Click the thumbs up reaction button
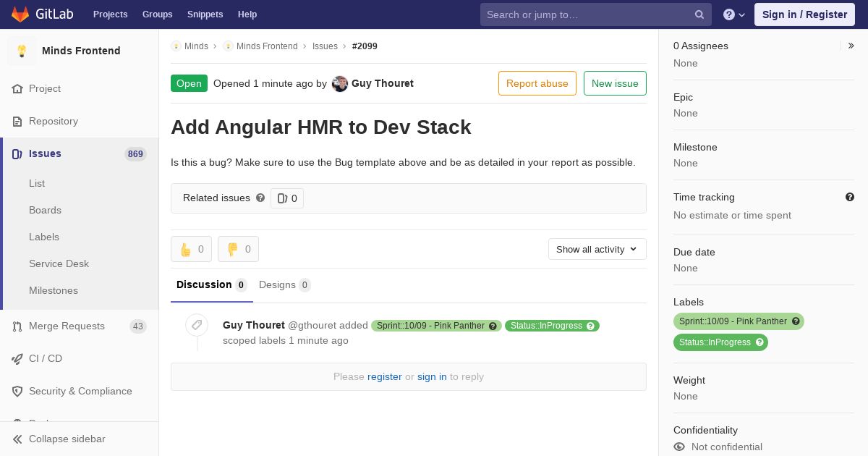The image size is (868, 456). pyautogui.click(x=191, y=249)
